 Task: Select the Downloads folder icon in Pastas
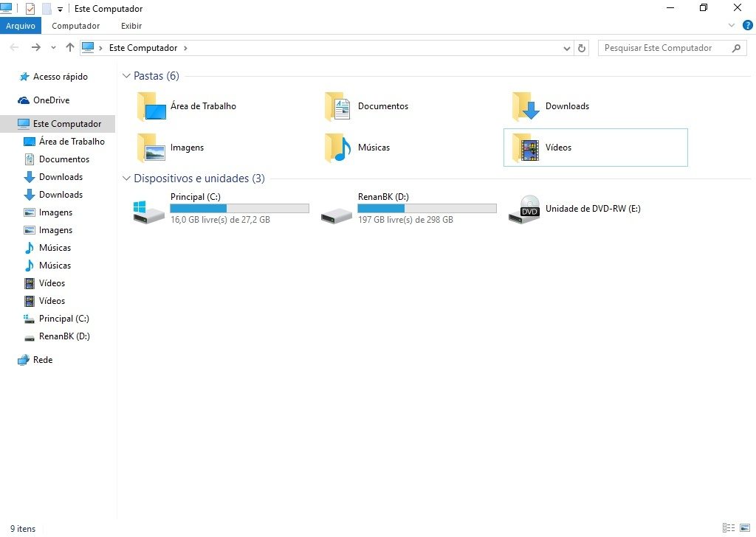526,106
